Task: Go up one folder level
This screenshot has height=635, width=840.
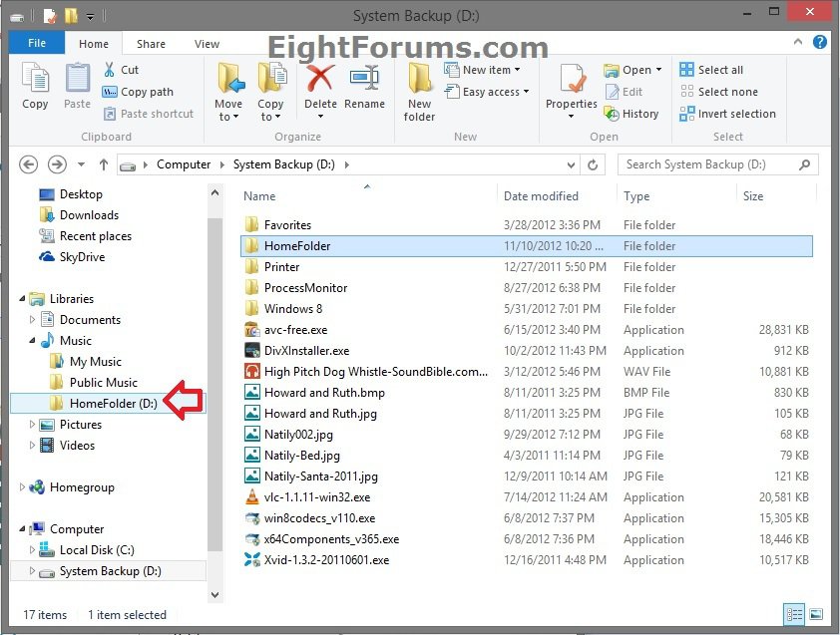Action: pyautogui.click(x=104, y=164)
